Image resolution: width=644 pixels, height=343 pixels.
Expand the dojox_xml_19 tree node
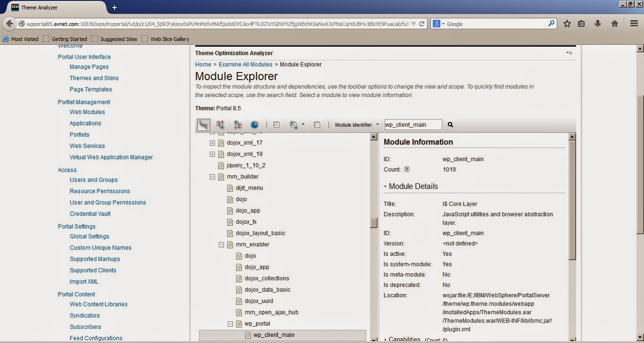click(x=212, y=154)
